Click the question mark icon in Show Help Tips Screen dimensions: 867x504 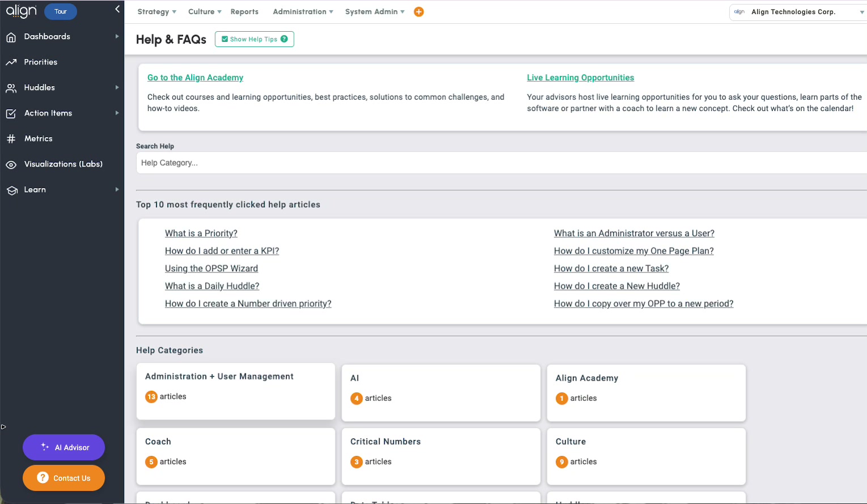[x=284, y=39]
